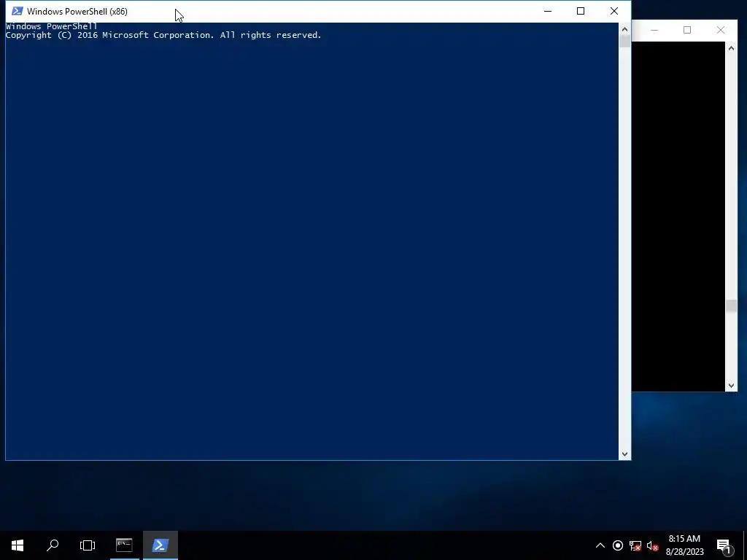
Task: Open the Action Center notifications icon
Action: pyautogui.click(x=724, y=545)
